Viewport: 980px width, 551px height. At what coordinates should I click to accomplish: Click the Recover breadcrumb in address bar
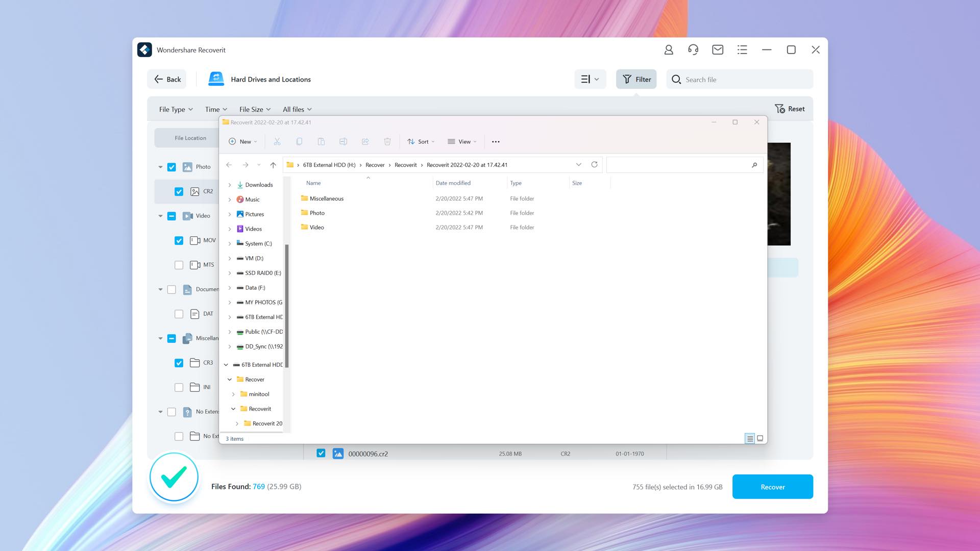(x=375, y=165)
